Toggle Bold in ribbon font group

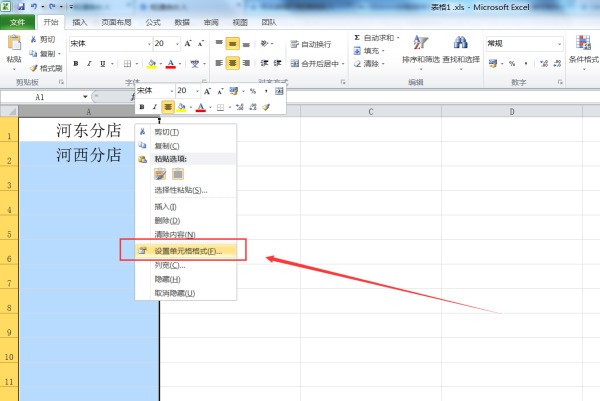[x=76, y=64]
